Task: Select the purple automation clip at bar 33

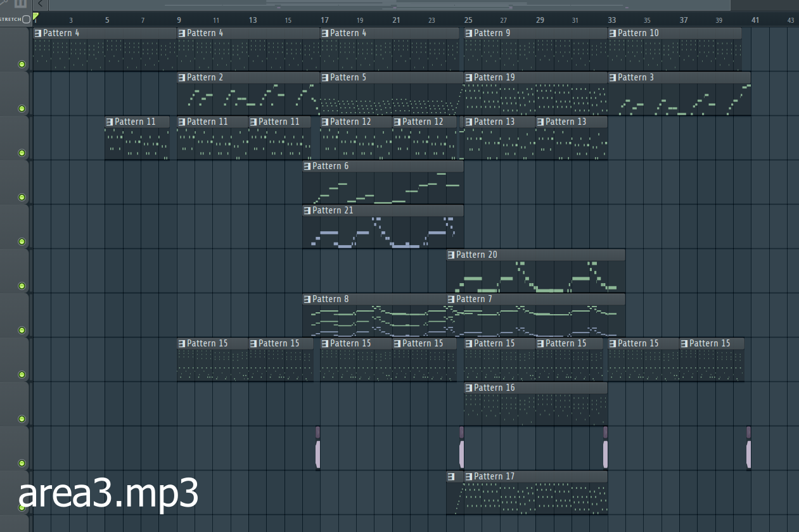Action: (605, 448)
